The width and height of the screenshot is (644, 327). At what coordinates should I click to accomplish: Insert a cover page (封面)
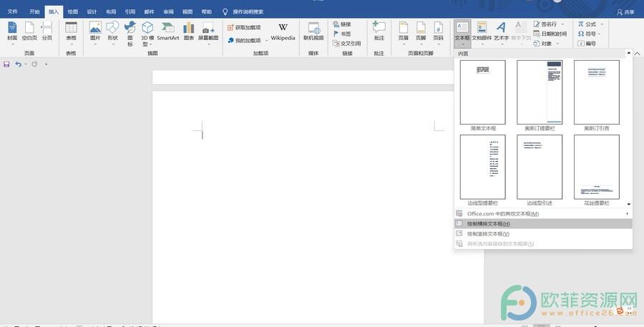[12, 32]
